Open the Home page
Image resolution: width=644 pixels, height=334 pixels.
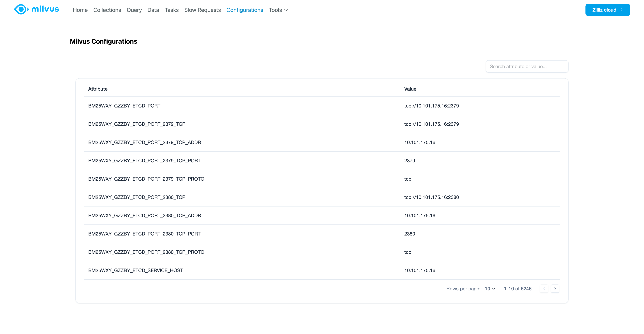[x=80, y=10]
